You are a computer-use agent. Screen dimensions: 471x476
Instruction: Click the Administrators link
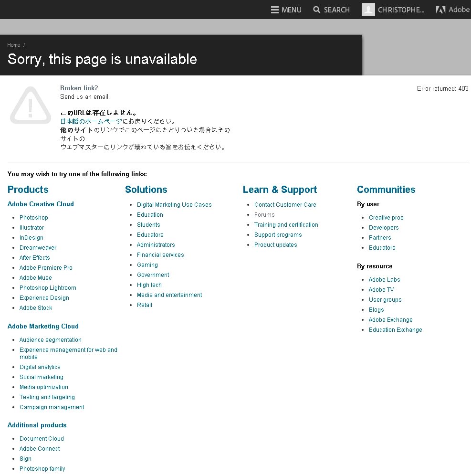click(x=156, y=244)
